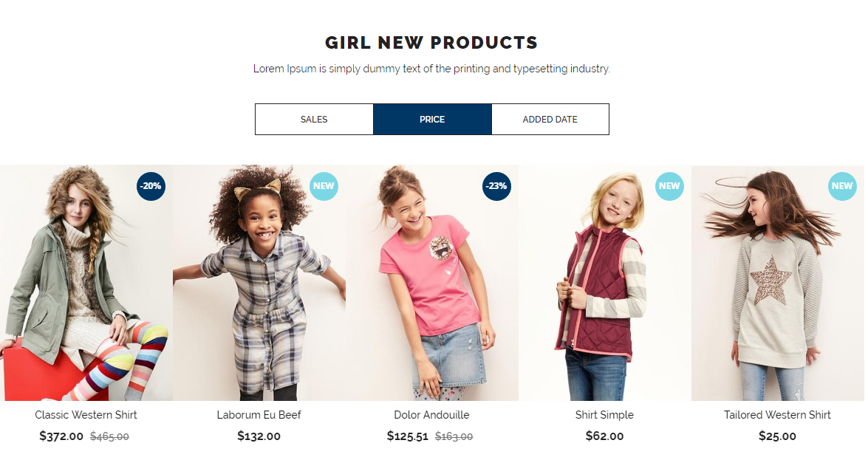
Task: Click NEW badge on Tailored Western Shirt
Action: 842,186
